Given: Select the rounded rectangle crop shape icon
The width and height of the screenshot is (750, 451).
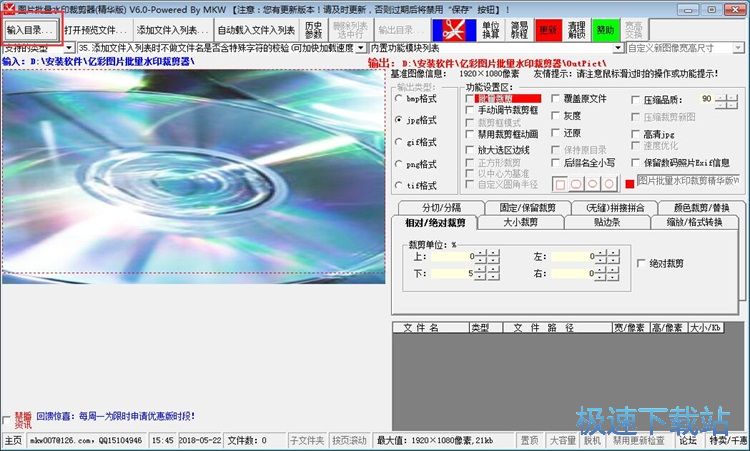Looking at the screenshot, I should (x=576, y=184).
